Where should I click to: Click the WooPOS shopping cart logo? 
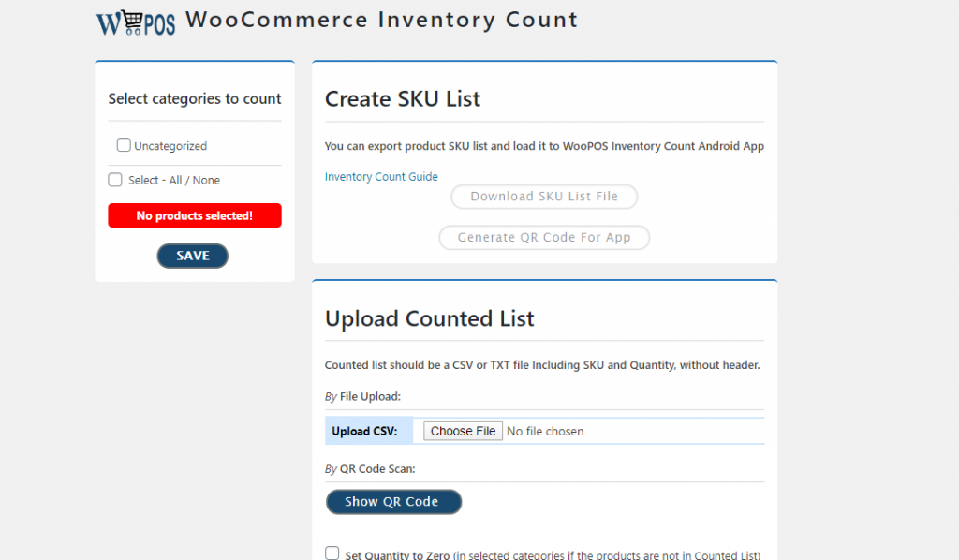(x=135, y=22)
